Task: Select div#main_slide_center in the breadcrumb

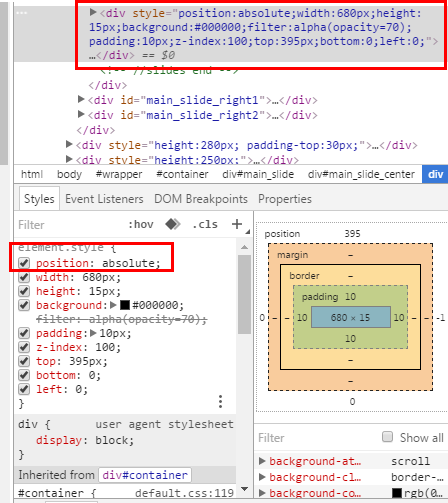Action: point(361,174)
